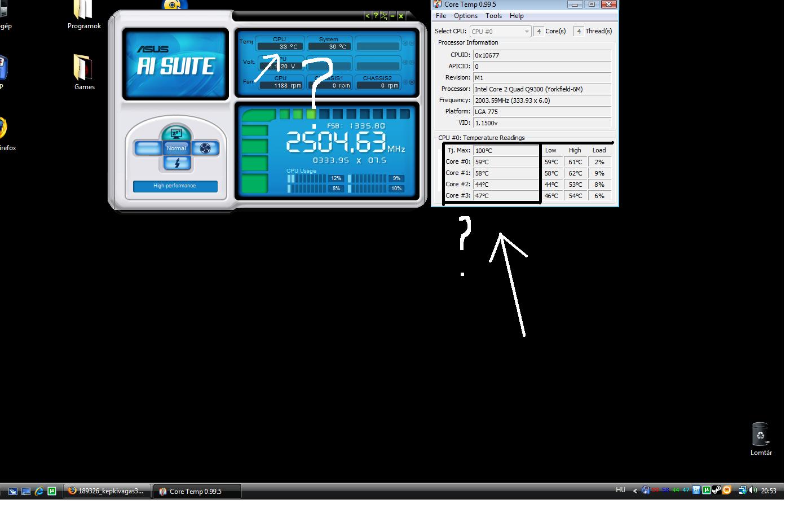Switch to the 189326_kepkivagas3 Firefox taskbar button
812x508 pixels.
[x=107, y=491]
